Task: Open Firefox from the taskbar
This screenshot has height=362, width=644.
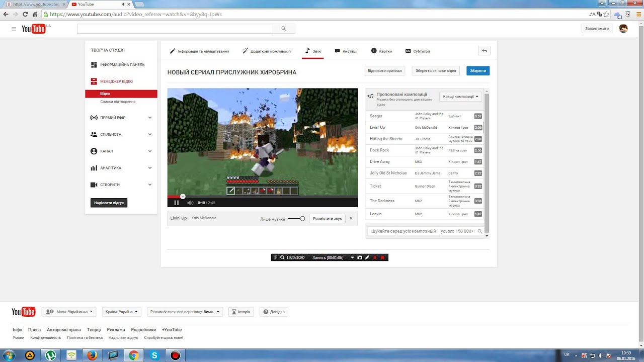Action: click(92, 355)
